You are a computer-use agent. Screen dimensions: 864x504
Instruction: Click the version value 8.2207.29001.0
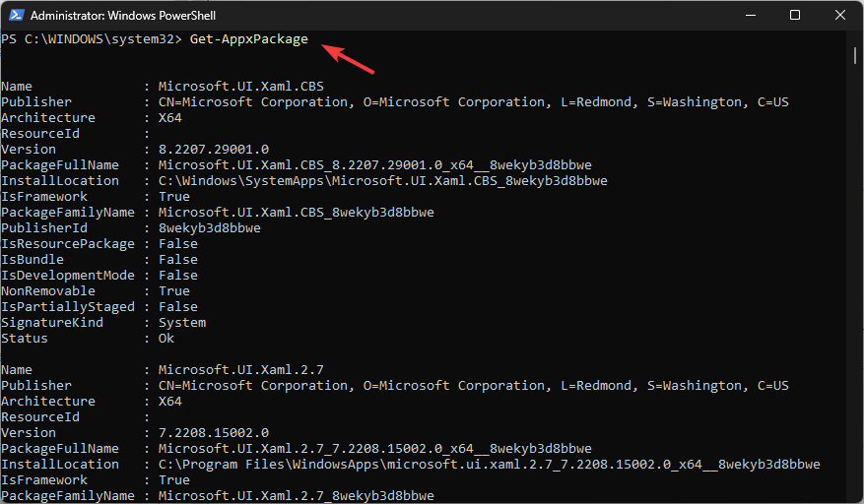(x=214, y=150)
